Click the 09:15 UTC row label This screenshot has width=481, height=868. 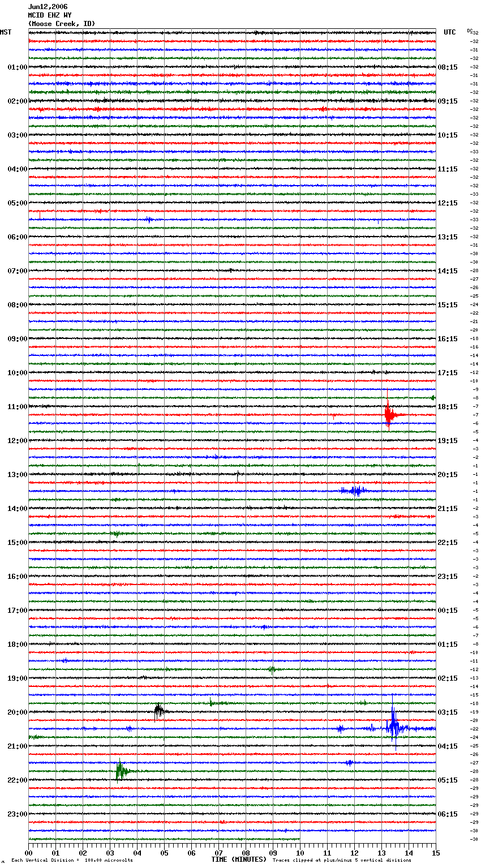click(x=448, y=101)
